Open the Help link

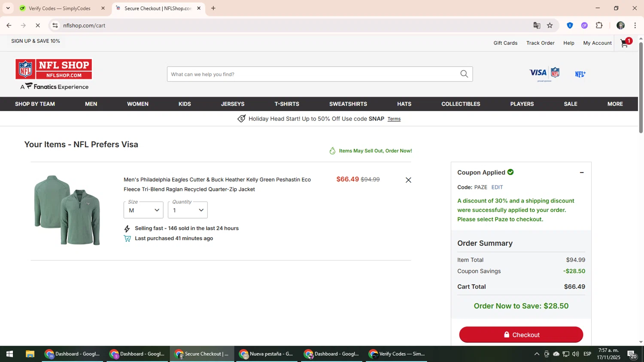569,43
